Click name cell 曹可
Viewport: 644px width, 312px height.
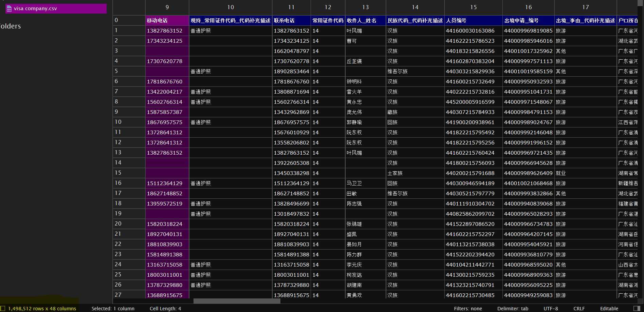tap(365, 41)
